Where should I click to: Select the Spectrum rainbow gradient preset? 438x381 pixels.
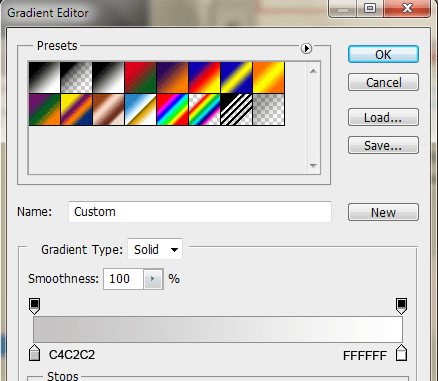(172, 109)
